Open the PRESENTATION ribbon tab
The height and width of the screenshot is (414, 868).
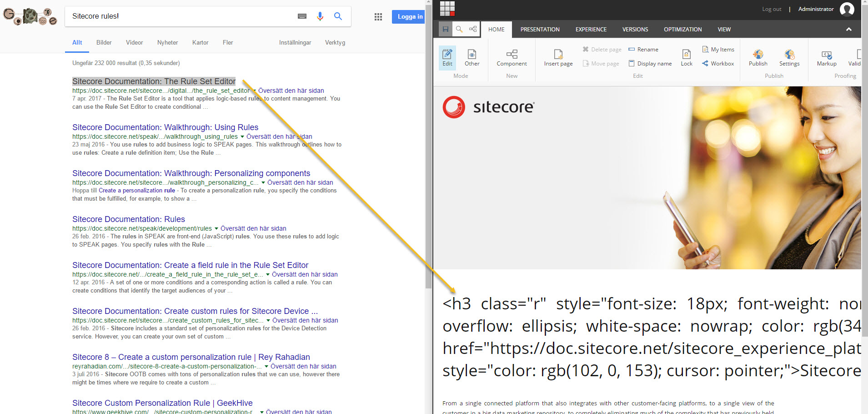pyautogui.click(x=540, y=29)
